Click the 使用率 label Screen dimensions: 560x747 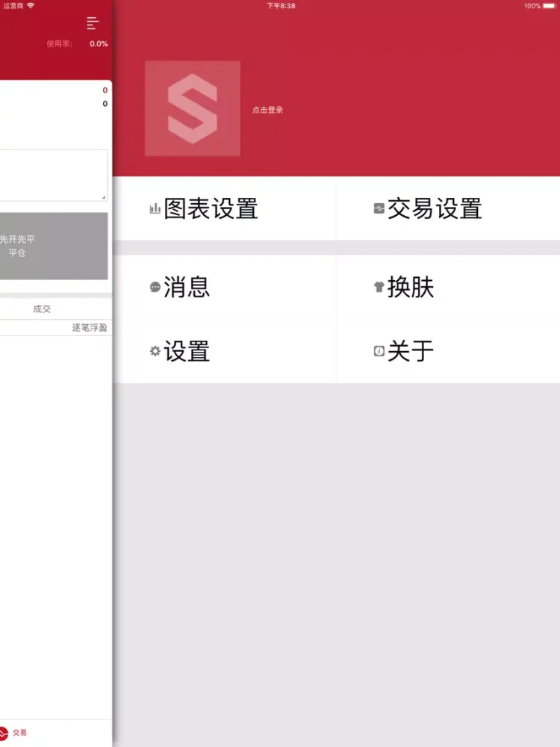click(60, 44)
